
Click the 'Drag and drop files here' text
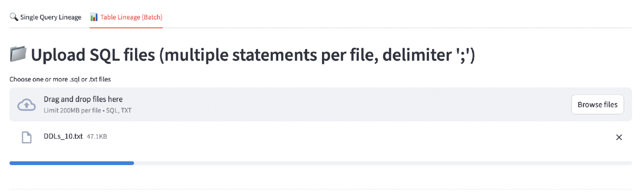point(83,99)
